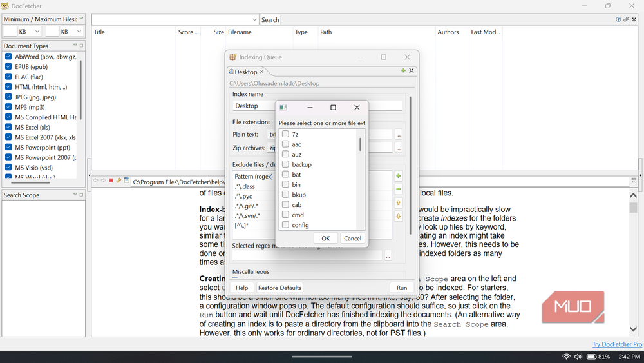Maximize the Document Types panel
The height and width of the screenshot is (363, 644).
coord(81,45)
